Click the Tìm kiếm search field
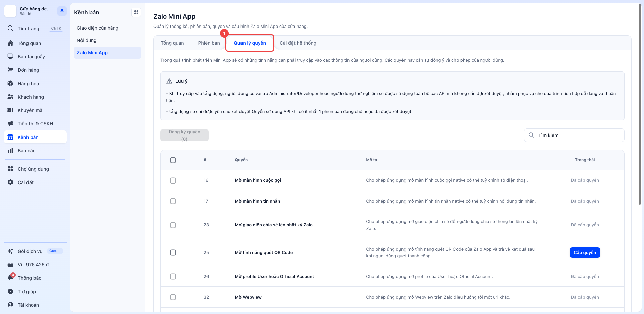644x314 pixels. (574, 135)
